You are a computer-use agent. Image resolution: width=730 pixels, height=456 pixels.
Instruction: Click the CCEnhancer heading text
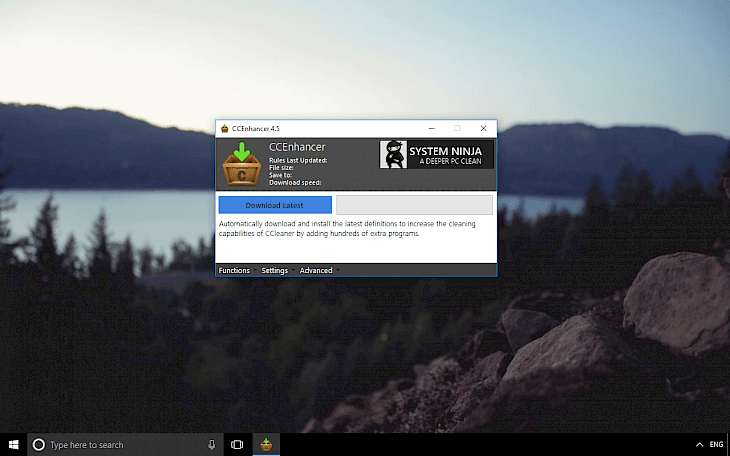297,147
